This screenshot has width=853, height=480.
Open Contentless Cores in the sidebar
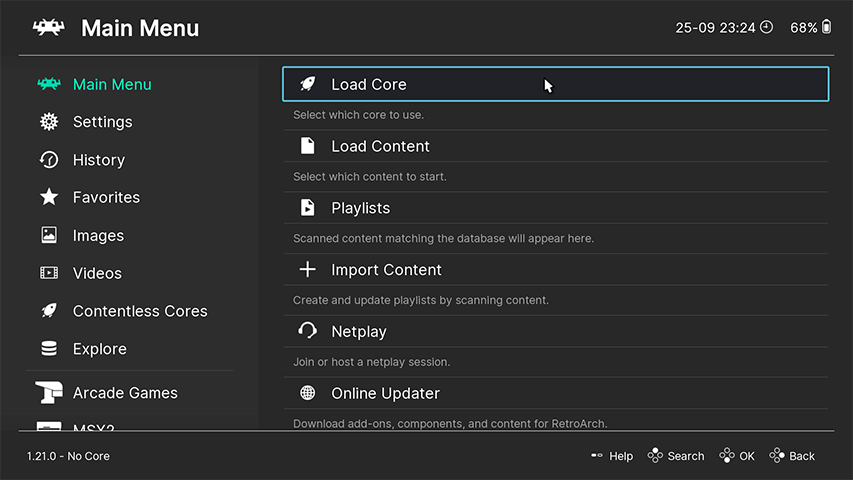point(139,311)
